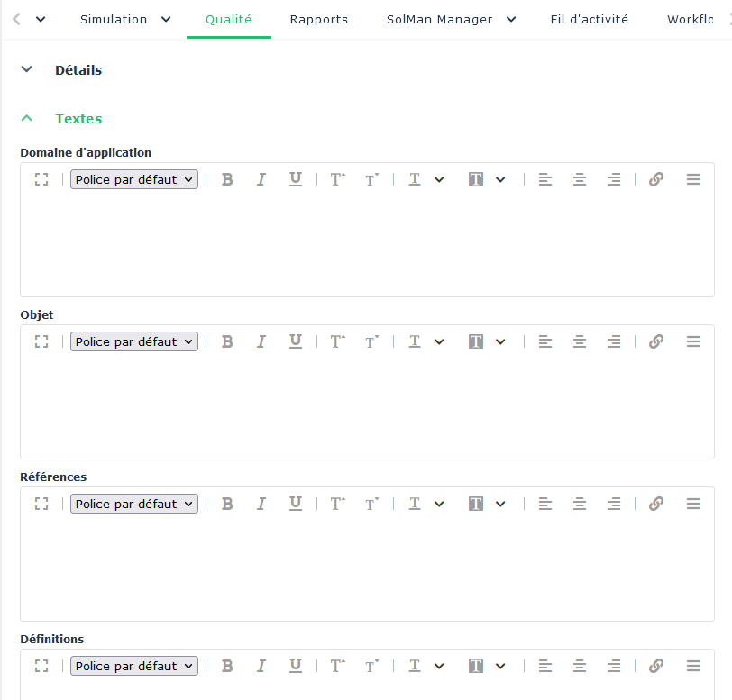
Task: Click Bold icon in Domaine d'application editor
Action: point(227,179)
